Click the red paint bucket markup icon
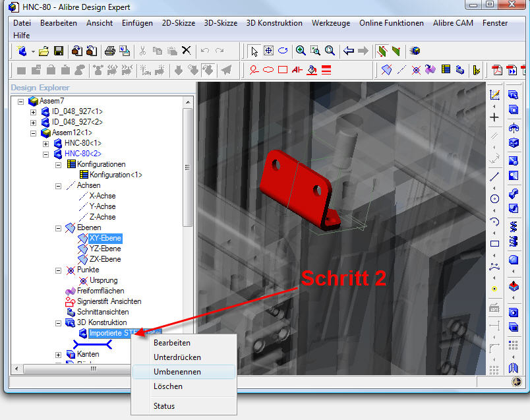 point(312,70)
